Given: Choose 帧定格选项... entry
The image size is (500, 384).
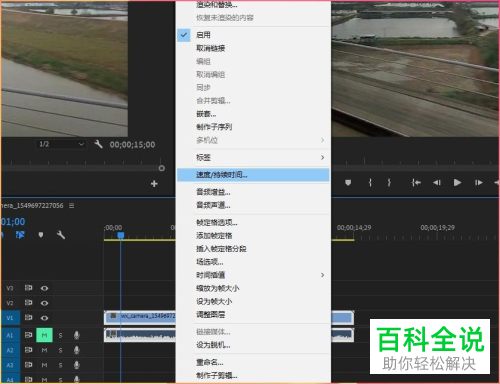Looking at the screenshot, I should (253, 222).
